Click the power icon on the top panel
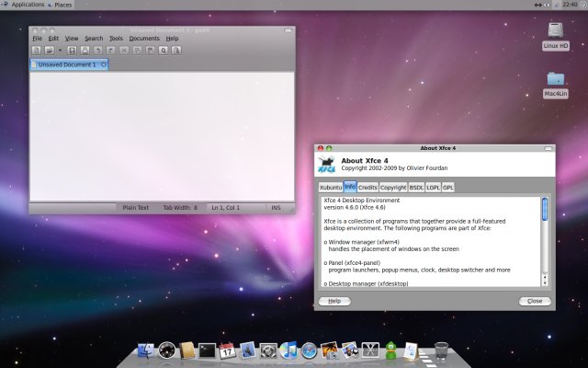 click(584, 5)
